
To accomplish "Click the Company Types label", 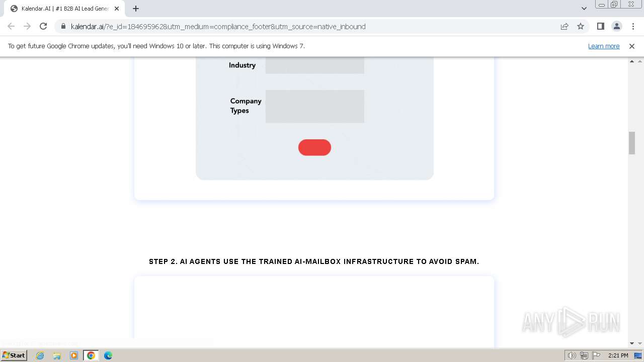I will tap(246, 106).
